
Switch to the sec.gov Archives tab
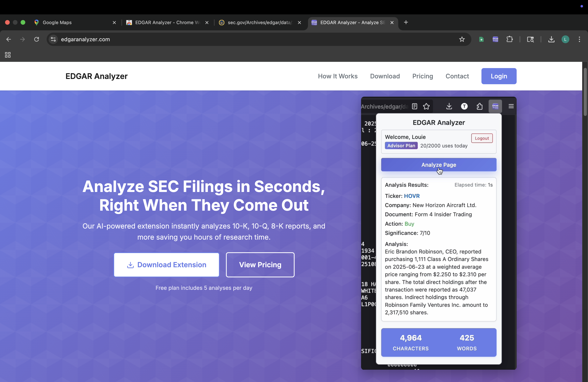point(260,23)
